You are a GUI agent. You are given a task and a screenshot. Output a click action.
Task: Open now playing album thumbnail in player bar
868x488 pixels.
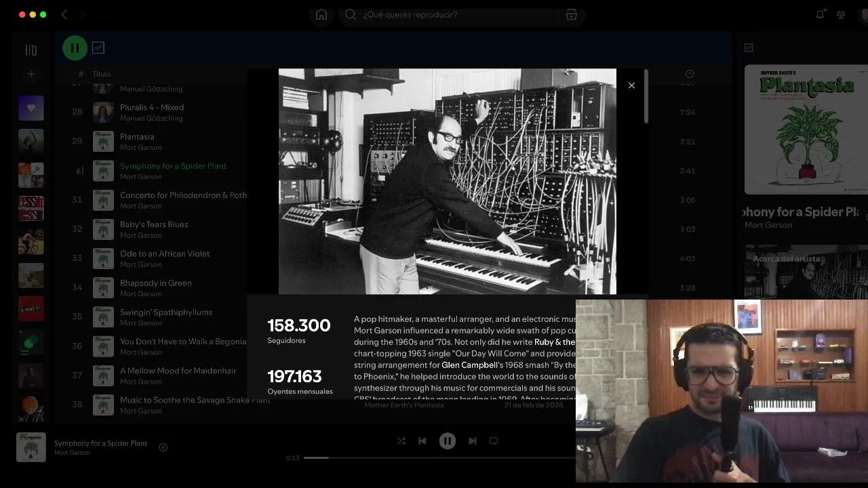tap(31, 447)
